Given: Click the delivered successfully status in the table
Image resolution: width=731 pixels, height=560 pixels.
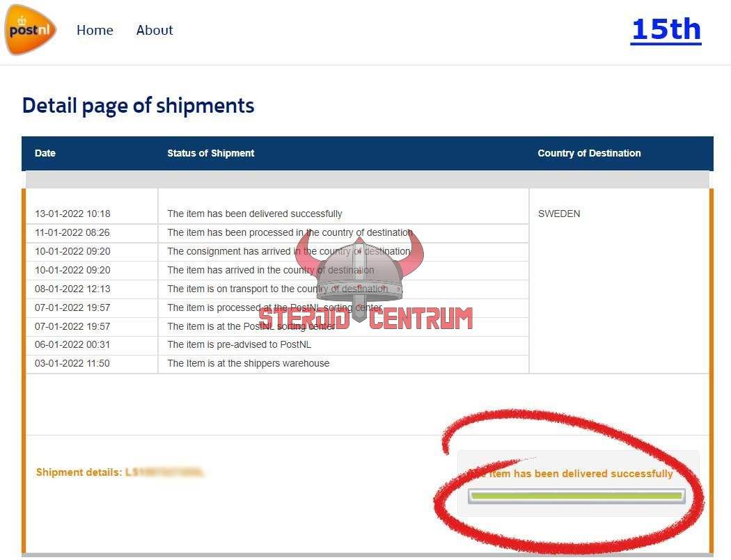Looking at the screenshot, I should (x=255, y=214).
